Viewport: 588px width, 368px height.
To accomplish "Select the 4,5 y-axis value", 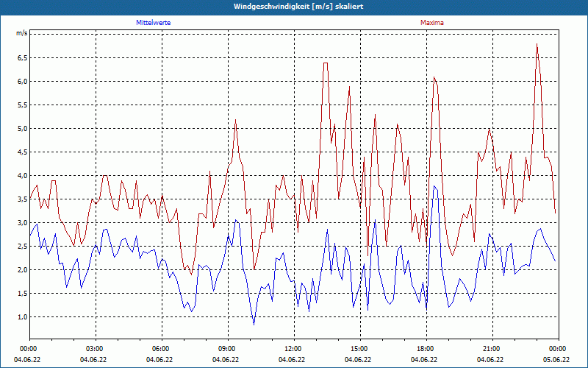I will pos(22,152).
